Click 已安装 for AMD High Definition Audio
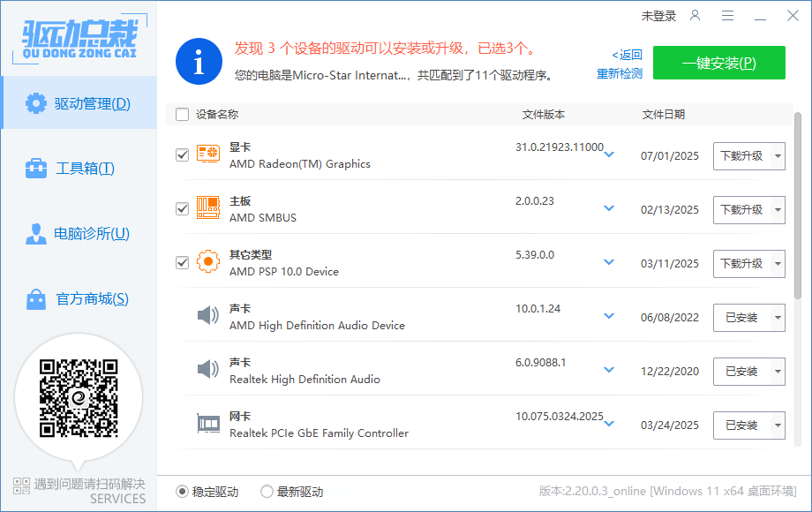The width and height of the screenshot is (812, 512). [x=742, y=317]
